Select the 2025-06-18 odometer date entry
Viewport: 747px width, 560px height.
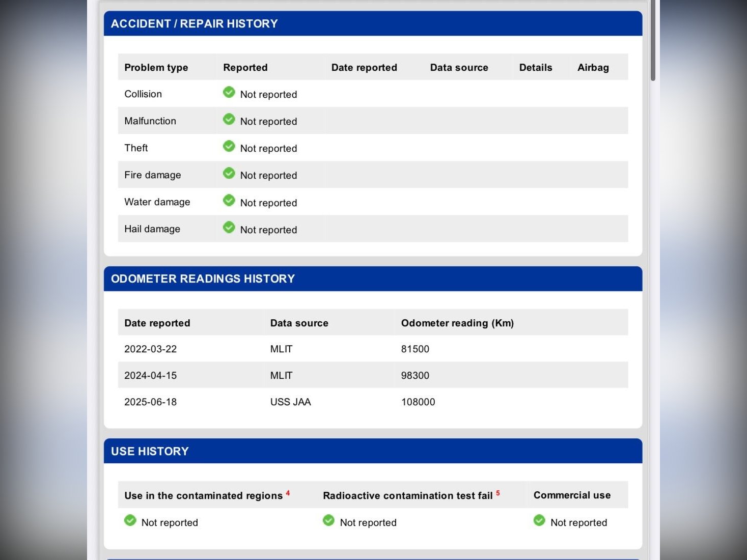click(151, 402)
